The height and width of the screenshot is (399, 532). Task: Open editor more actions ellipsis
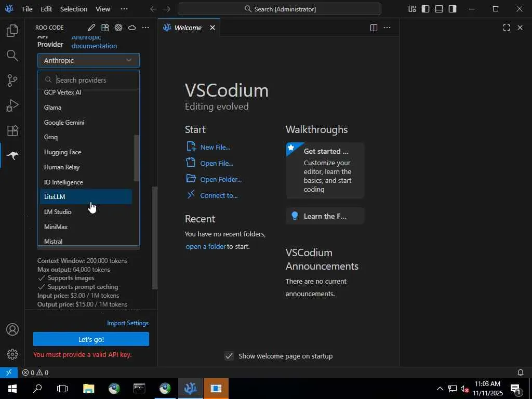pos(387,28)
